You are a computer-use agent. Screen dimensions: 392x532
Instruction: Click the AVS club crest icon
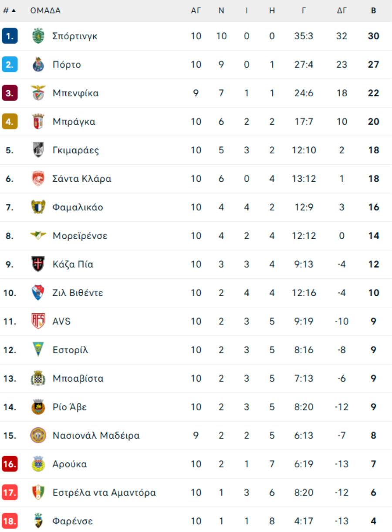coord(38,321)
